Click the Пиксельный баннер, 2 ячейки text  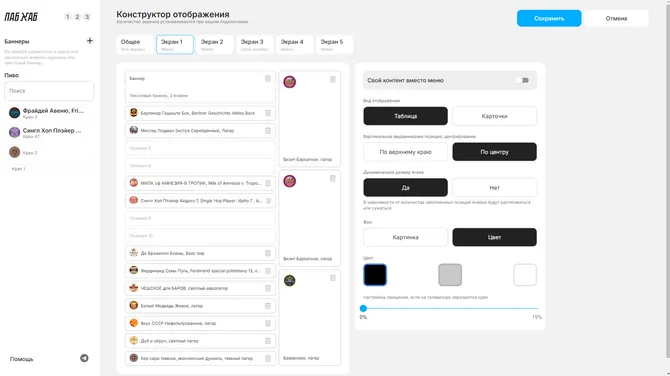(159, 96)
